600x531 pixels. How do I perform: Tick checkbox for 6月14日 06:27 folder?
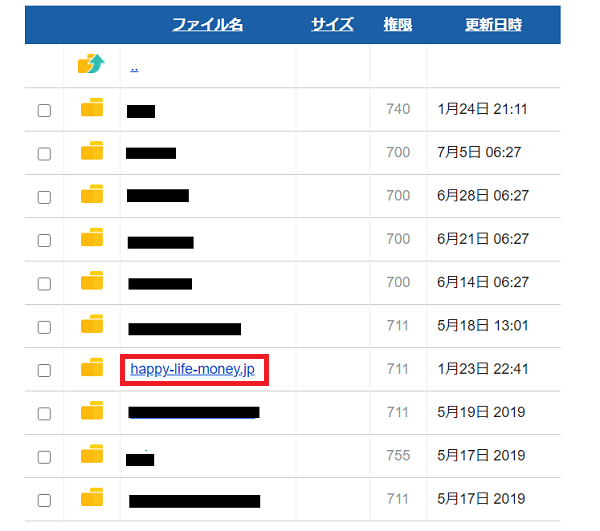pos(44,284)
